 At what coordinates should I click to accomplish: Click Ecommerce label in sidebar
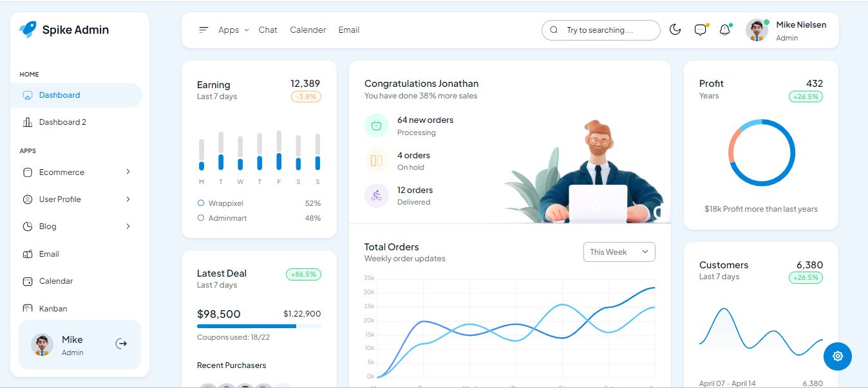[62, 172]
